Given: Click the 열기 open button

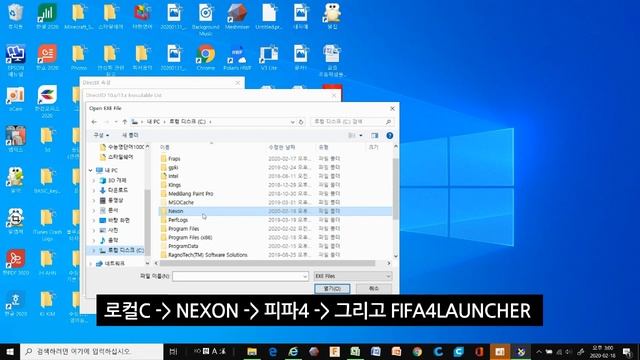Looking at the screenshot, I should coord(332,289).
